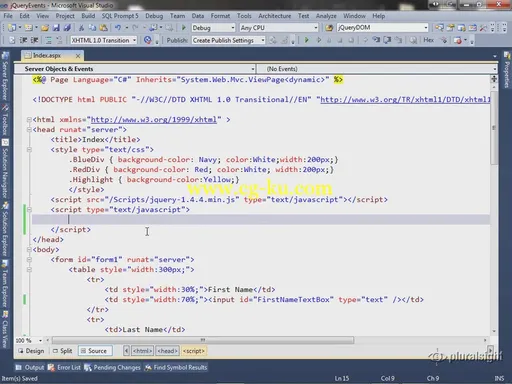Click the Find in Files icon beside jQueryDOM
The height and width of the screenshot is (384, 512).
point(329,28)
